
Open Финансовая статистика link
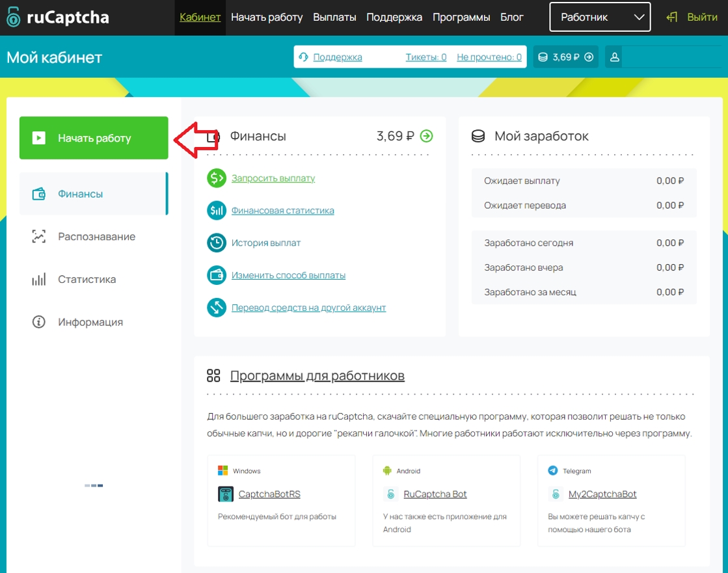tap(283, 210)
